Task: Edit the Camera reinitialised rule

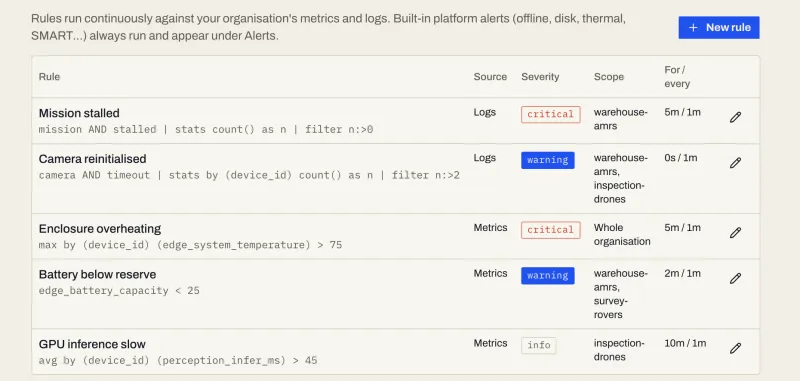Action: point(735,163)
